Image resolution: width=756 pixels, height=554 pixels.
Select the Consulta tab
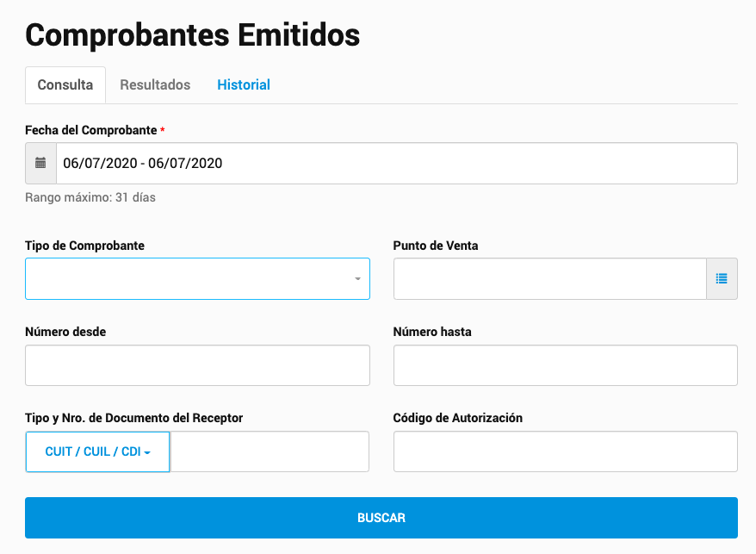pyautogui.click(x=65, y=85)
